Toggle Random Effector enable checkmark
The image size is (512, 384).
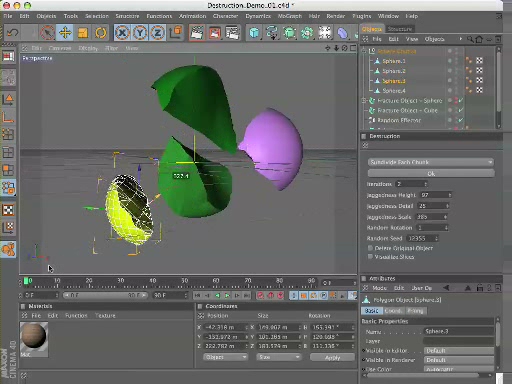(461, 120)
